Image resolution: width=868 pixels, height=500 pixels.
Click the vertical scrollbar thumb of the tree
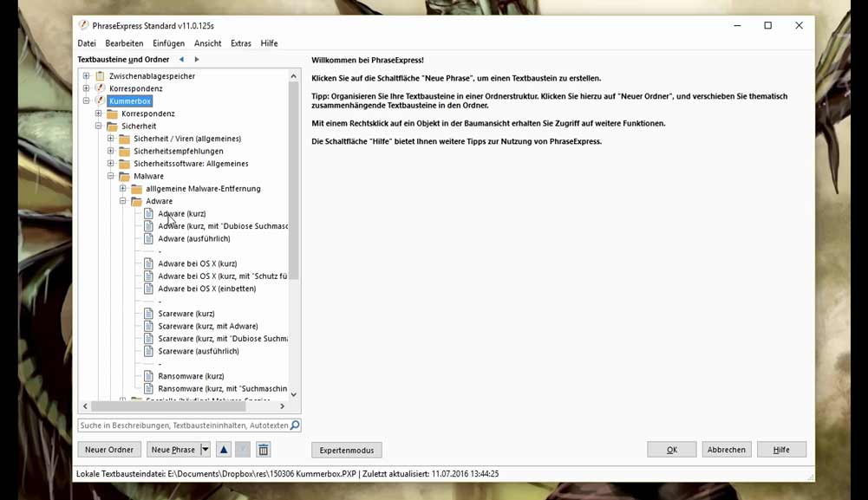coord(293,181)
